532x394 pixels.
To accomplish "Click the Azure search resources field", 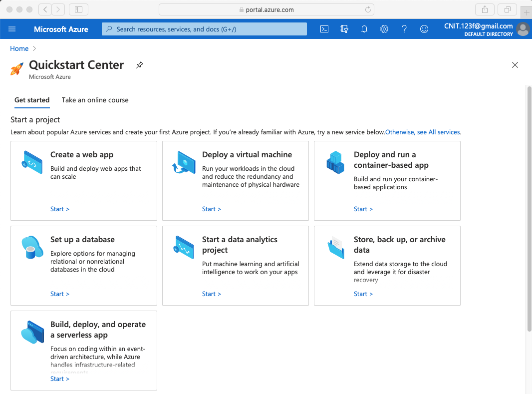I will click(205, 29).
